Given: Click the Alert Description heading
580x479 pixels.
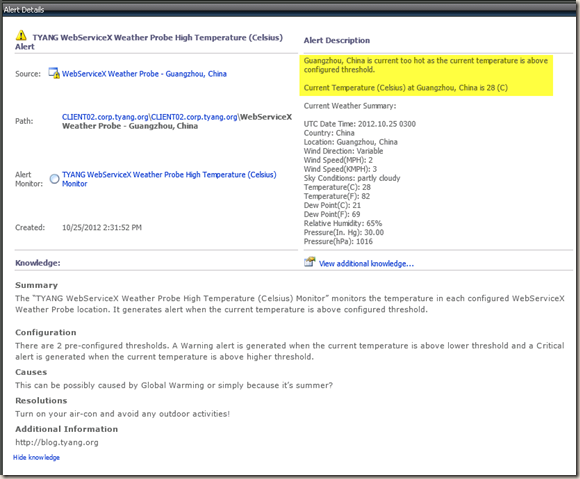Looking at the screenshot, I should (337, 40).
